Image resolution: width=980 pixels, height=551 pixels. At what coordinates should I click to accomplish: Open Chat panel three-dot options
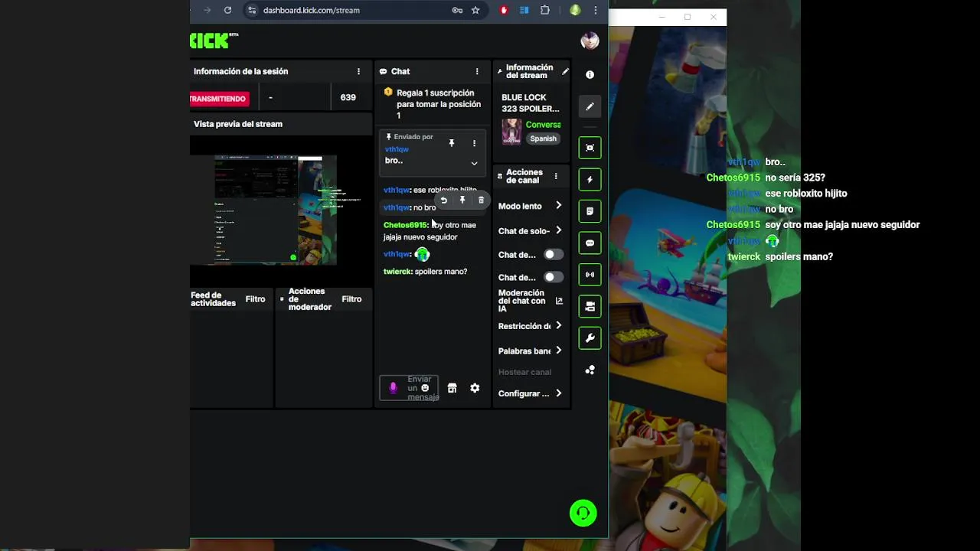click(x=477, y=71)
